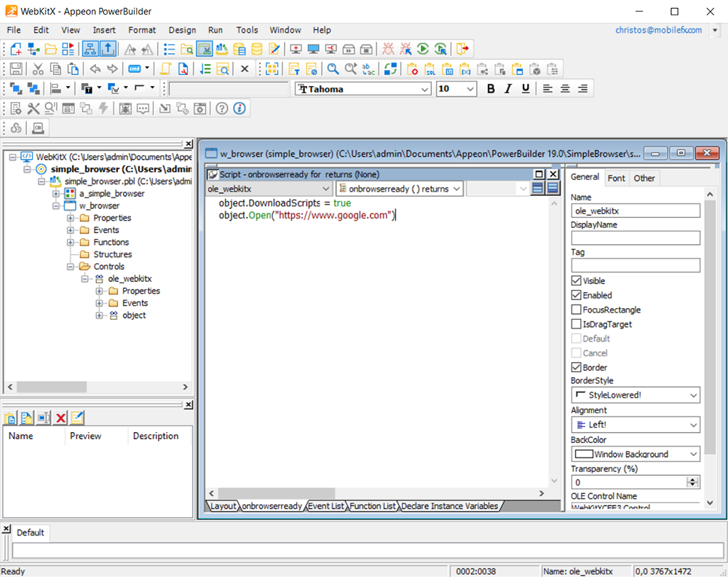Click the Transparency percent spinner arrows
Viewport: 728px width, 577px height.
click(692, 482)
